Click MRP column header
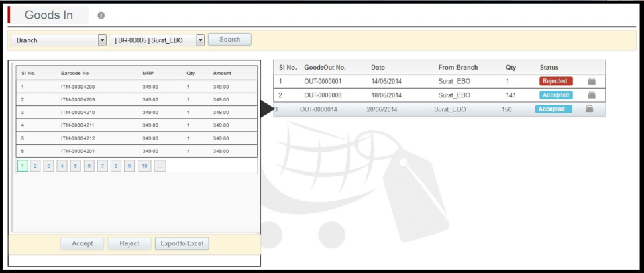Image resolution: width=644 pixels, height=273 pixels. click(148, 73)
